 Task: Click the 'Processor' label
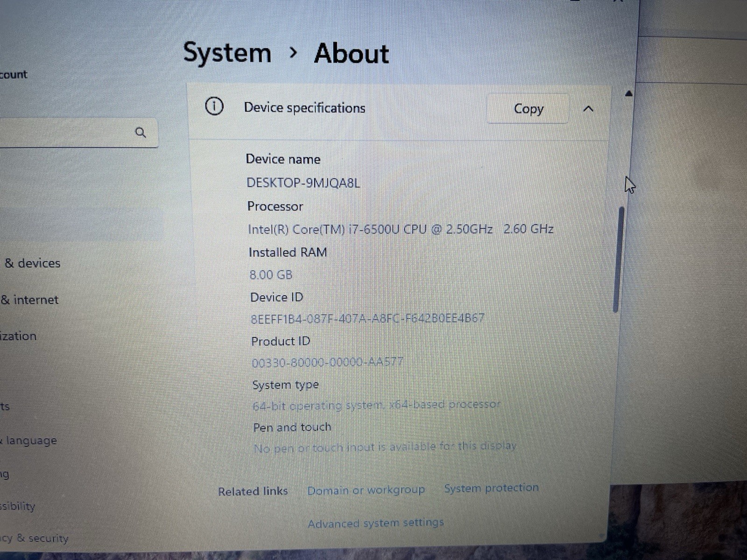(x=275, y=206)
